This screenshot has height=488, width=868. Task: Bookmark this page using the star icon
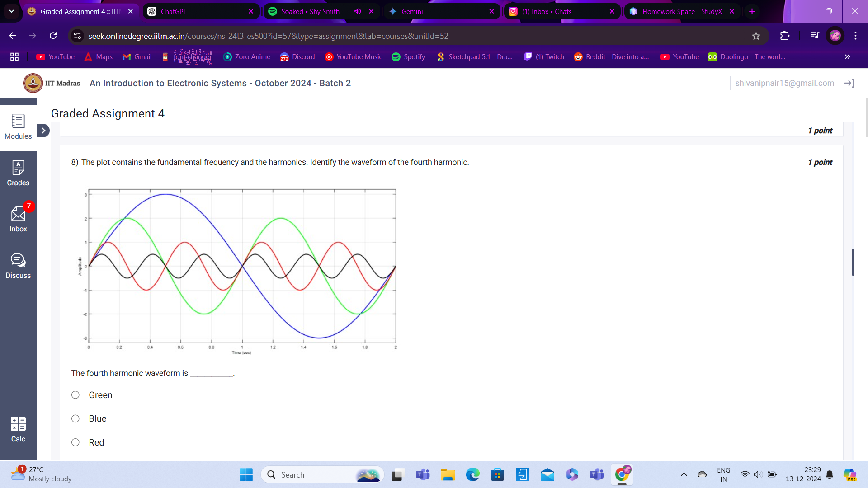coord(756,36)
